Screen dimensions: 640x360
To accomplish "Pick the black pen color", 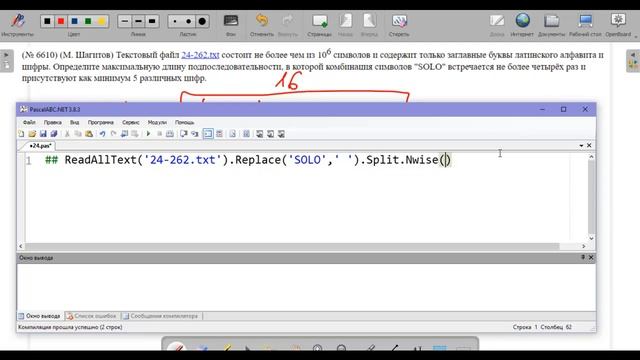I will (x=47, y=21).
